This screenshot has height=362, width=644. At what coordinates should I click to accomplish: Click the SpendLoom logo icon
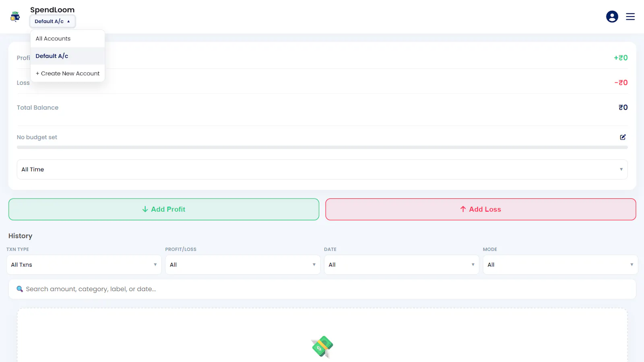pos(15,16)
